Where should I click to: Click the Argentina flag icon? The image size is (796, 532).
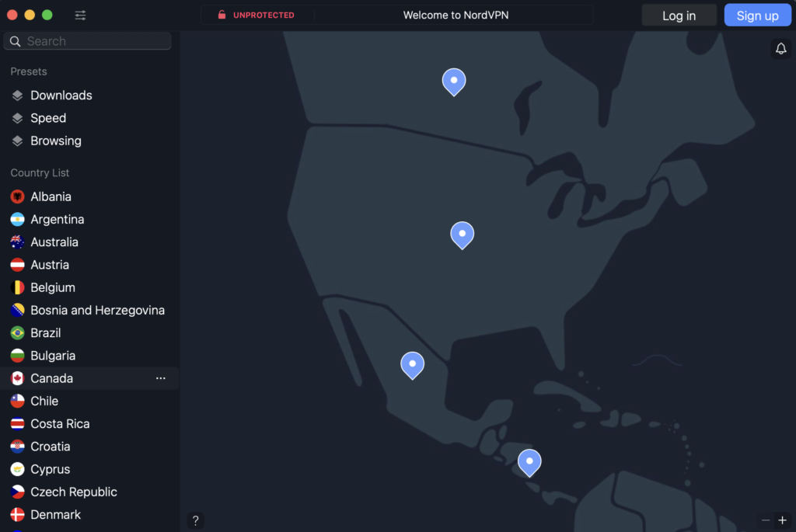[x=17, y=219]
